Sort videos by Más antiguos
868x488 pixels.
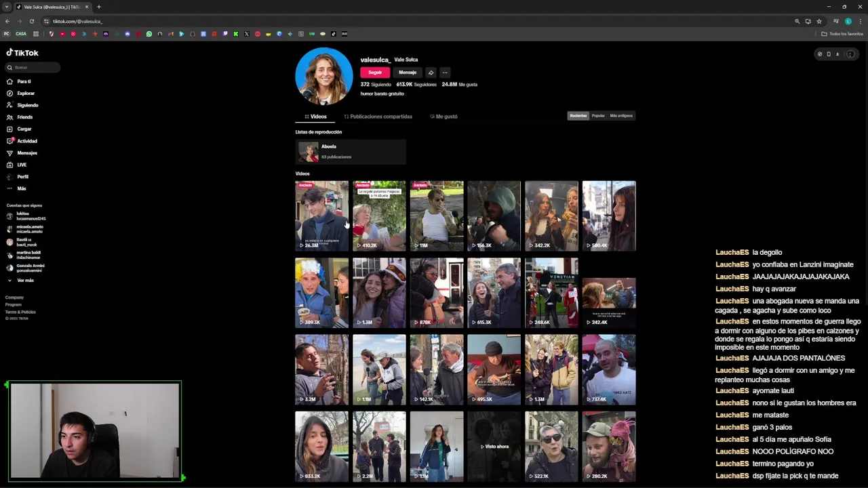tap(621, 116)
